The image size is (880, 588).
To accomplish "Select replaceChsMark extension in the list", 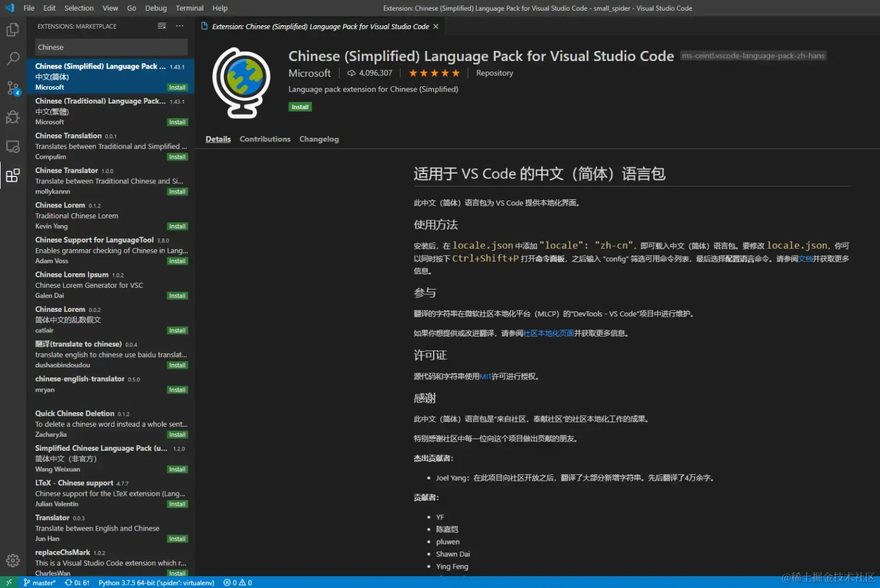I will [110, 562].
